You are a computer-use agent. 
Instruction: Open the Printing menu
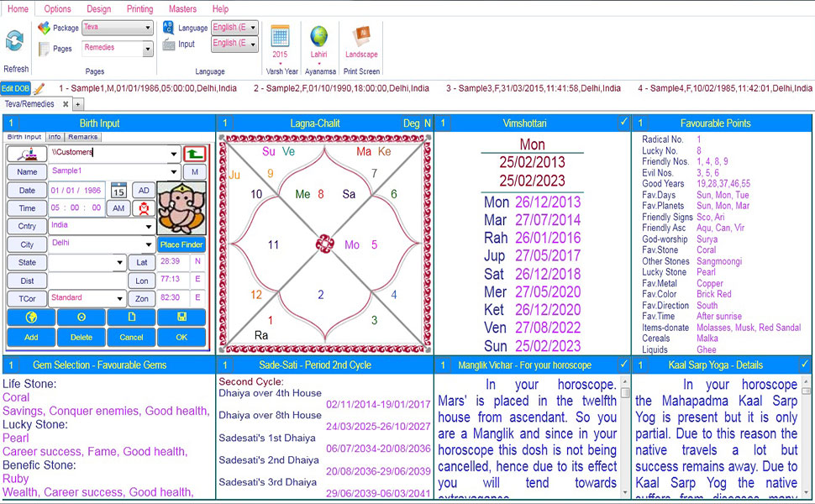pos(139,9)
